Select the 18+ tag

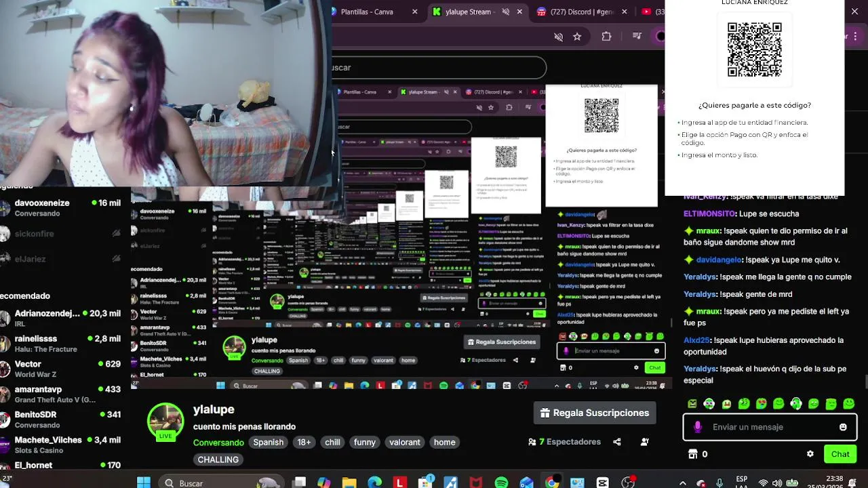click(304, 442)
